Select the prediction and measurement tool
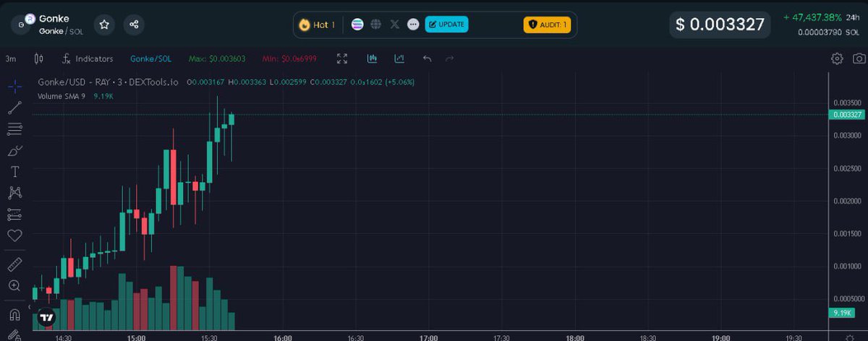Viewport: 868px width, 341px height. click(x=14, y=215)
